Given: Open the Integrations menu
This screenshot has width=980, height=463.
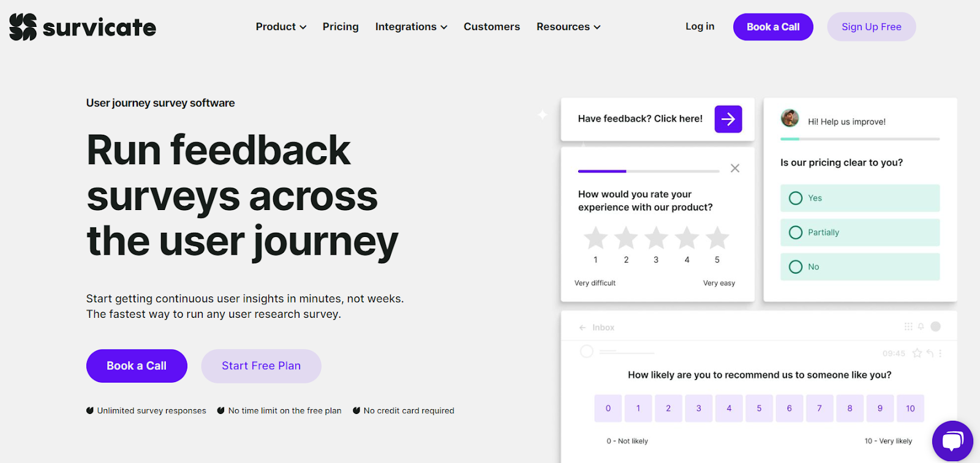Looking at the screenshot, I should pyautogui.click(x=410, y=26).
